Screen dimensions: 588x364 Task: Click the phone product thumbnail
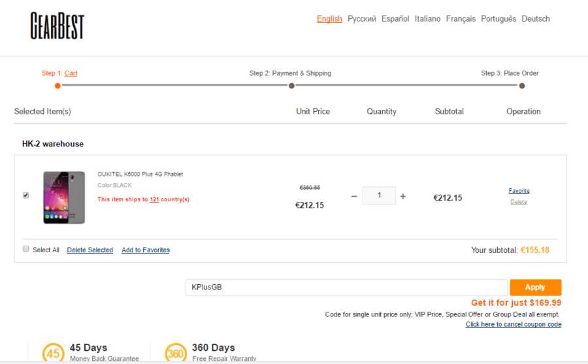tap(64, 197)
